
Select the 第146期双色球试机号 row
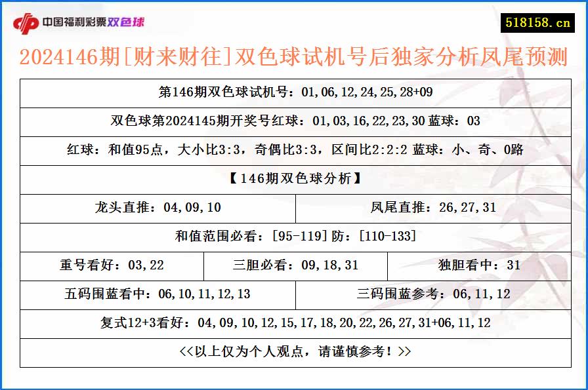click(293, 93)
